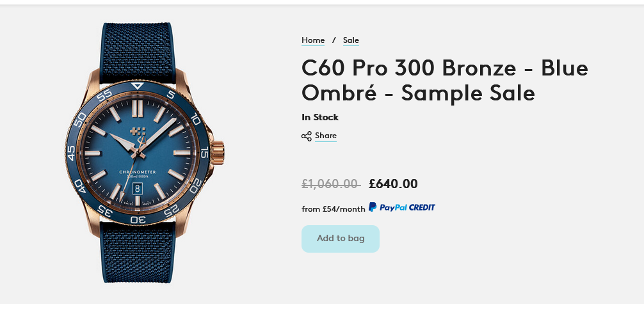Click the CHRONOMETER text on the dial

tap(138, 171)
